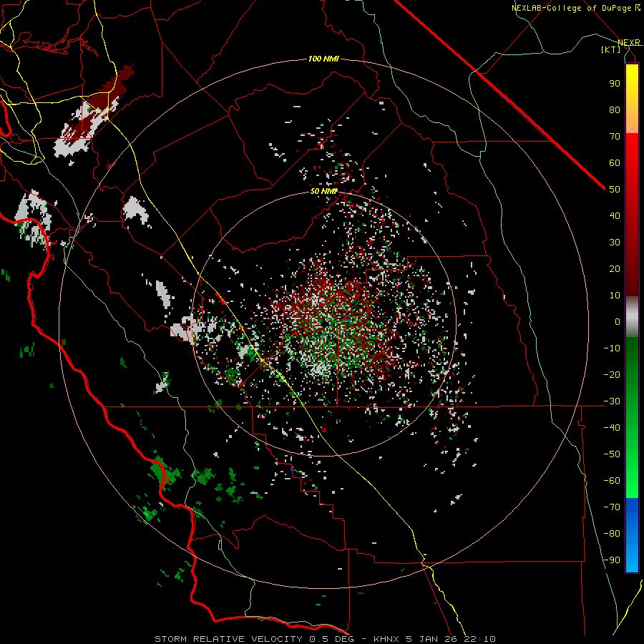
Task: Click the 50 NMI range ring label
Action: pyautogui.click(x=323, y=191)
